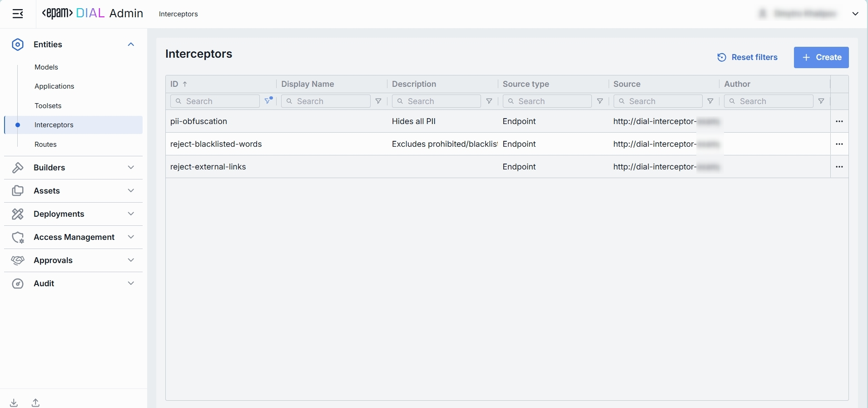Click the Source type column filter icon
The image size is (868, 408).
[x=600, y=101]
